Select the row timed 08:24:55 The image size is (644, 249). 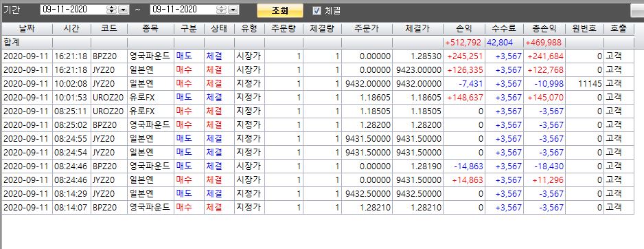(318, 139)
